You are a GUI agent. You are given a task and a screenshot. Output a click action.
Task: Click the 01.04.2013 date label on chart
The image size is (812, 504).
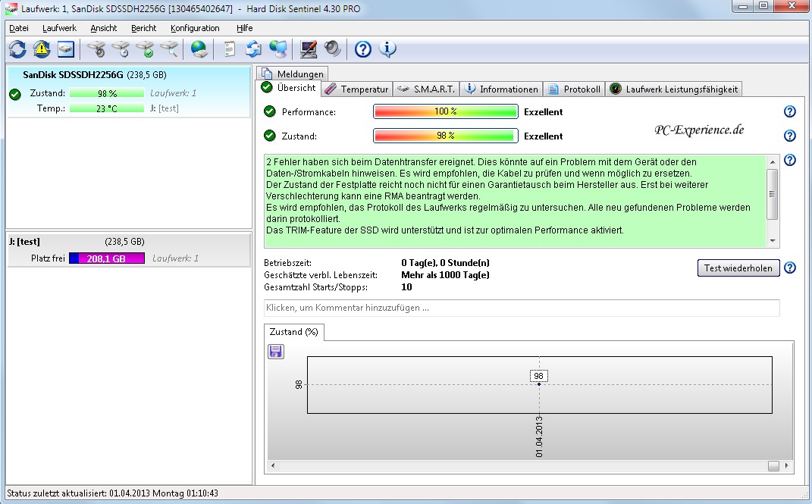point(539,437)
